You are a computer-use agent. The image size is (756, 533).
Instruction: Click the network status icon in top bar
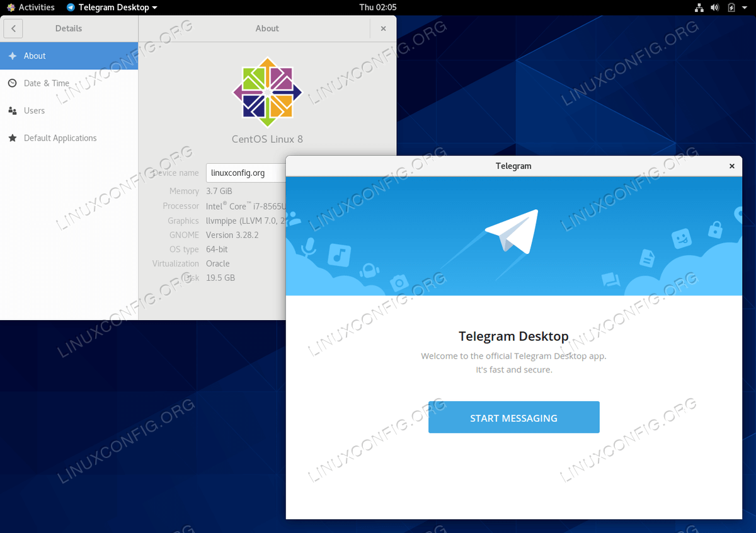point(699,8)
